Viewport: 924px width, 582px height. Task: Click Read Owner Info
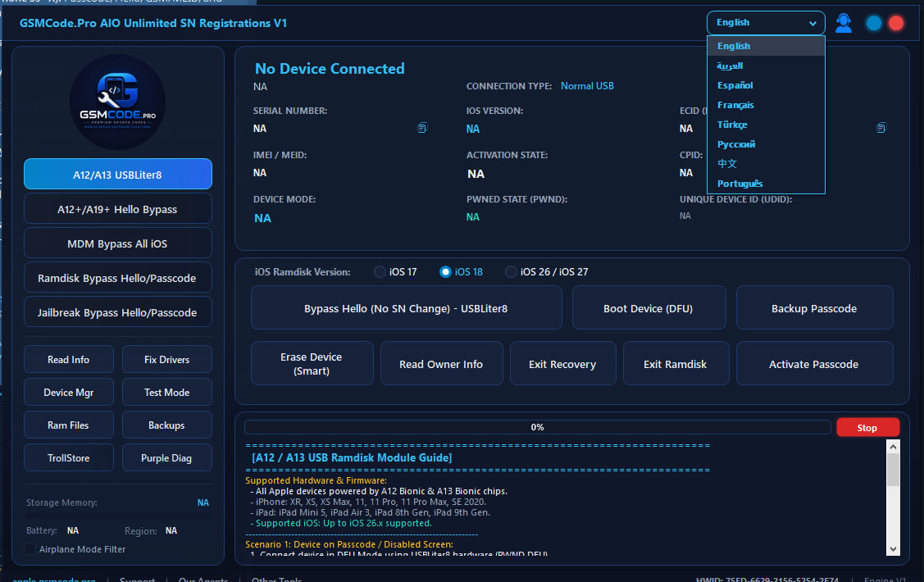pos(441,363)
